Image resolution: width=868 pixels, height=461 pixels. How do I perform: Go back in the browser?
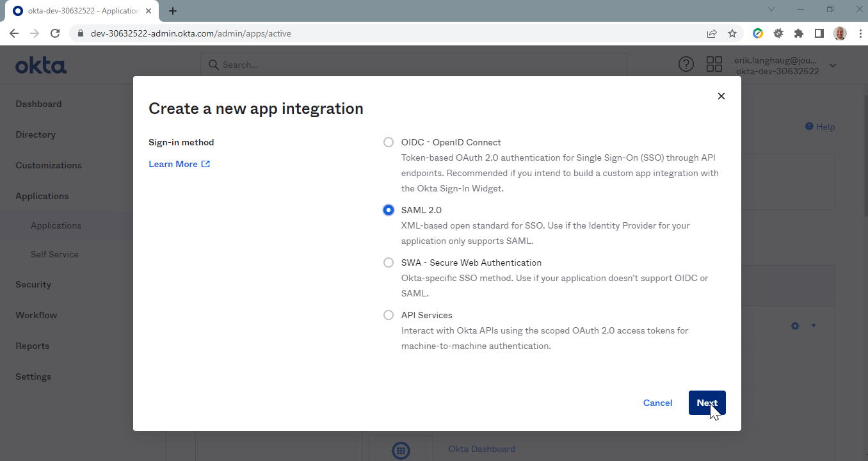pos(14,33)
